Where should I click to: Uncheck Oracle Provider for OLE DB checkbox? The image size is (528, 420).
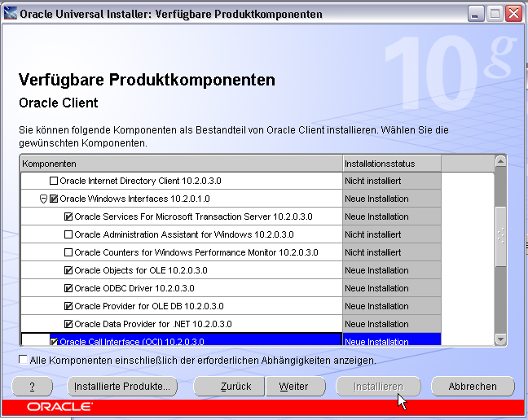pyautogui.click(x=68, y=306)
